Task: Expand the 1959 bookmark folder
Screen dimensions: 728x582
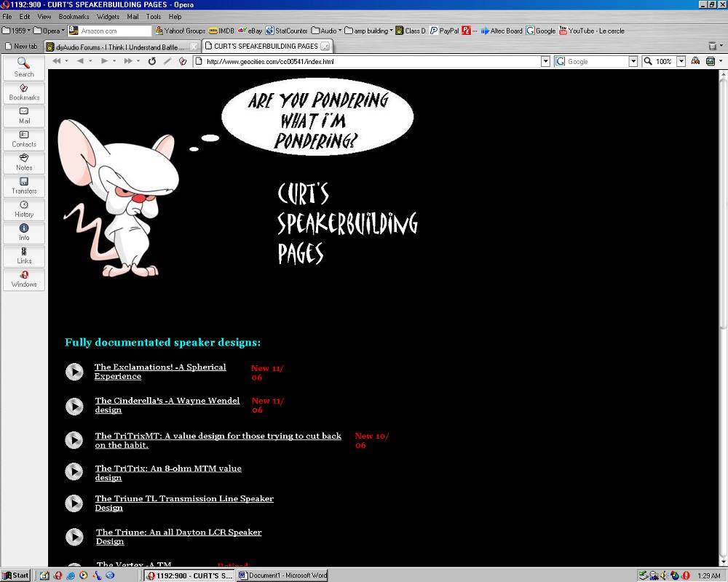Action: 16,31
